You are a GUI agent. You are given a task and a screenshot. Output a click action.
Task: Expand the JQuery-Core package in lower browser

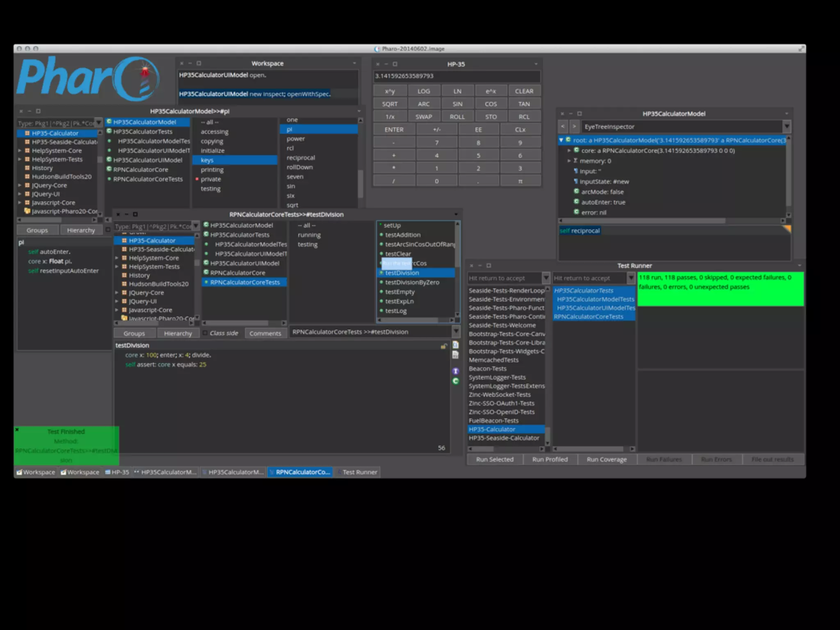pyautogui.click(x=117, y=292)
